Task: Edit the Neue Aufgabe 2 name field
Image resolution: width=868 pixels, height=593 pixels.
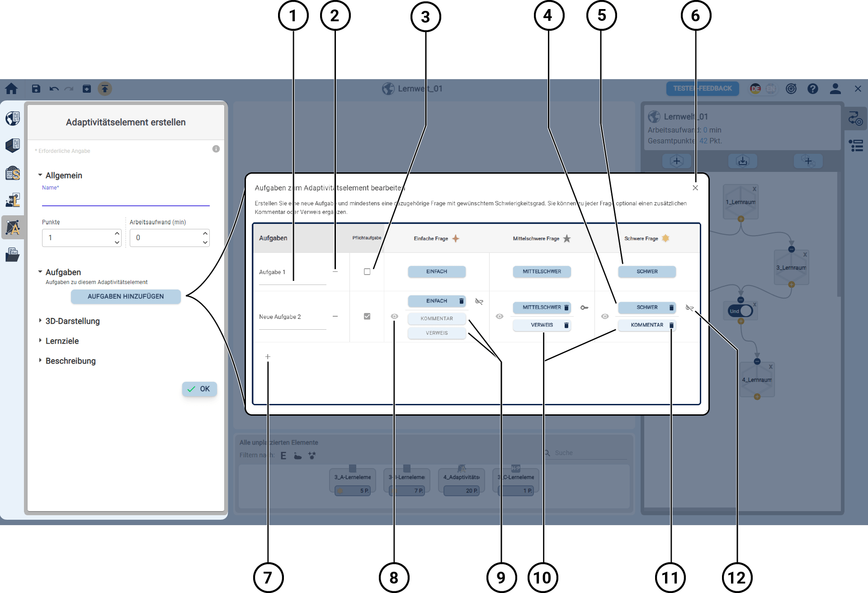Action: pos(292,318)
